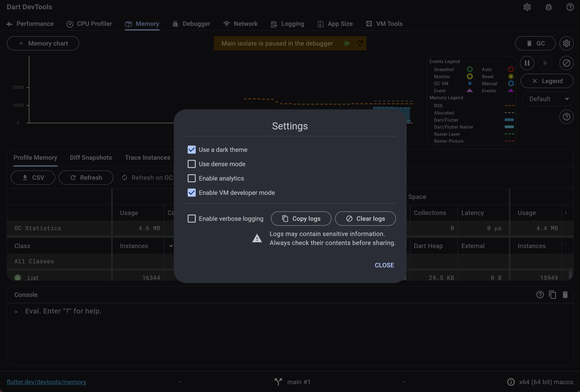Enable the Use dense mode checkbox
This screenshot has width=580, height=392.
click(191, 164)
